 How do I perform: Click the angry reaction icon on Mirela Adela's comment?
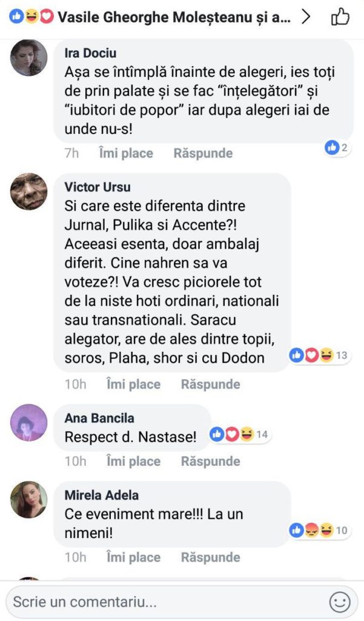[311, 531]
